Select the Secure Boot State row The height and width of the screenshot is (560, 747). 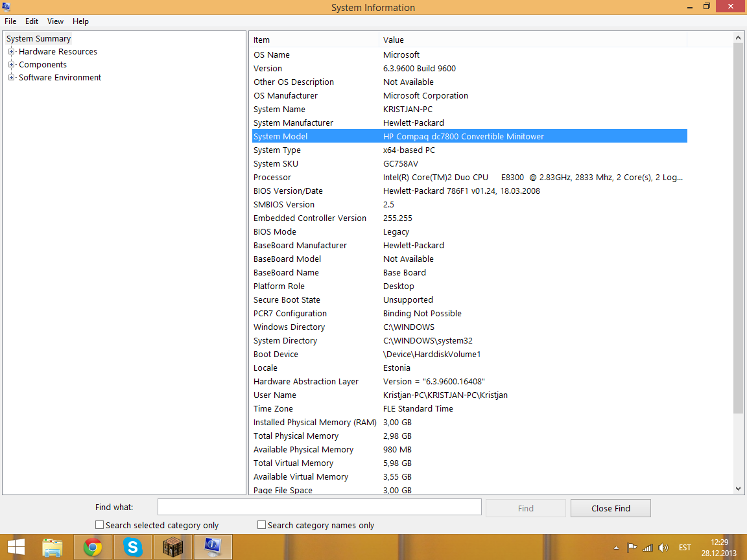click(469, 299)
